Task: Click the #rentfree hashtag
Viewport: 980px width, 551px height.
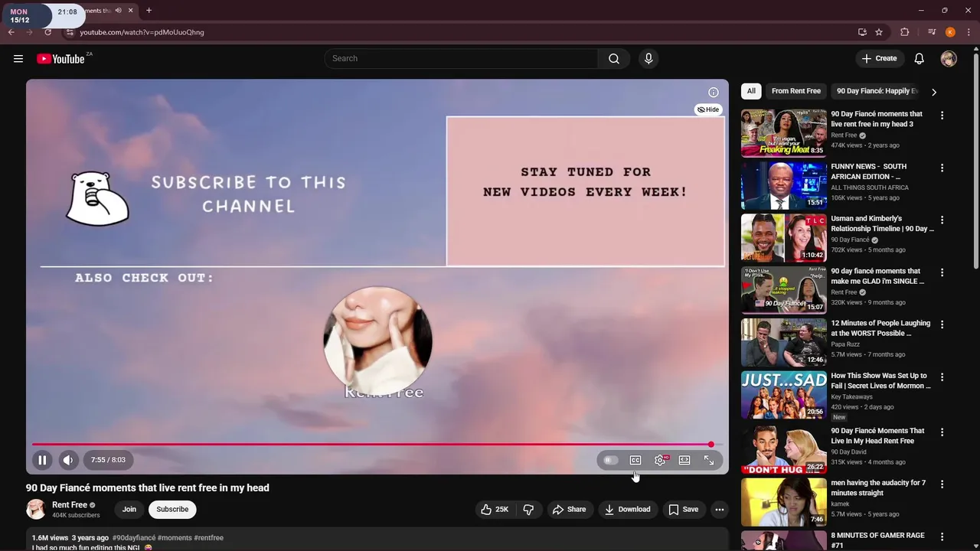Action: tap(208, 538)
